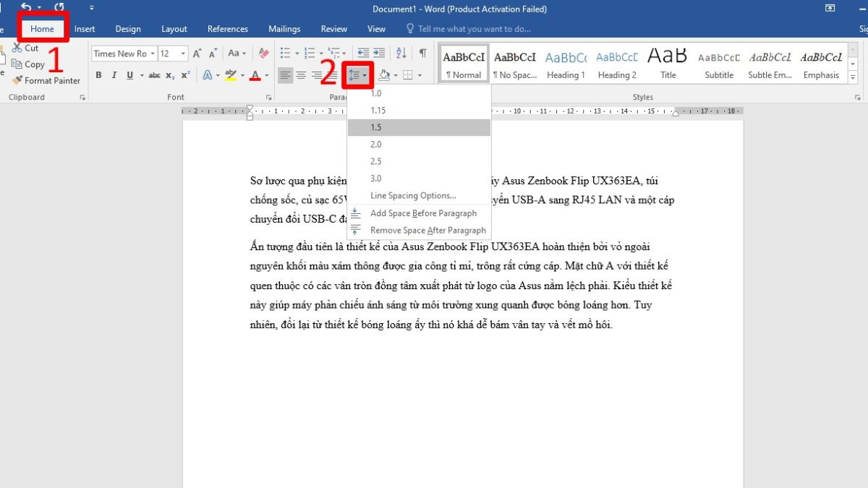Increase paragraph indent
Viewport: 868px width, 488px height.
pos(380,53)
